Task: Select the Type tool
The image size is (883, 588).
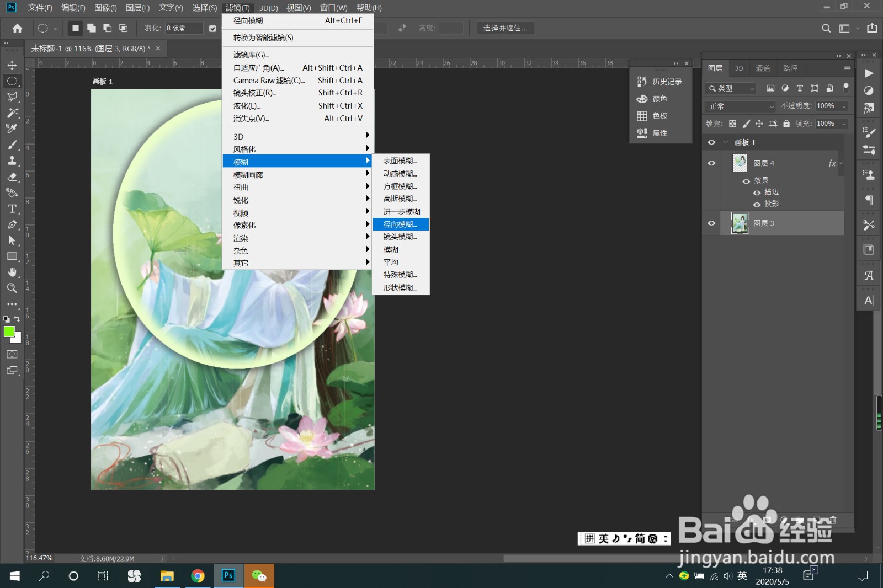Action: coord(12,209)
